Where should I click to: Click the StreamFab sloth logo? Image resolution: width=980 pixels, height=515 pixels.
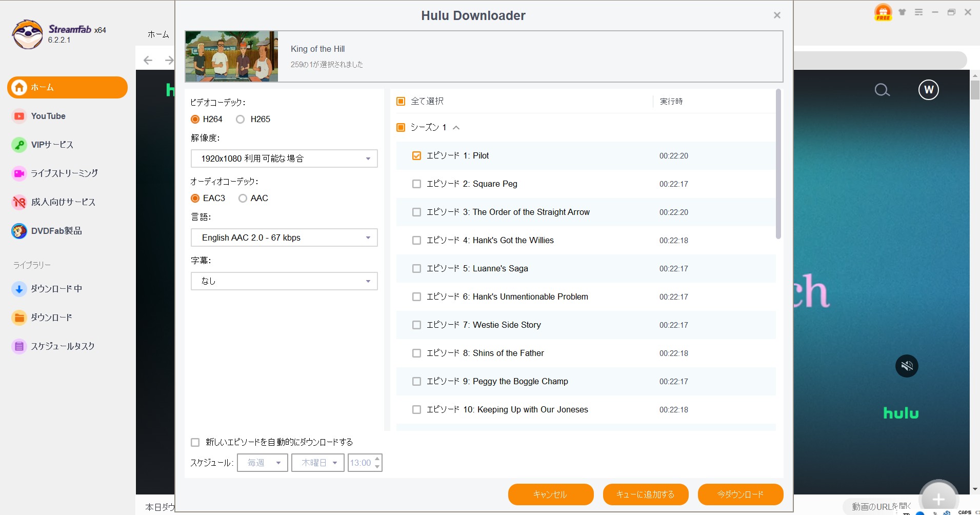pyautogui.click(x=27, y=34)
